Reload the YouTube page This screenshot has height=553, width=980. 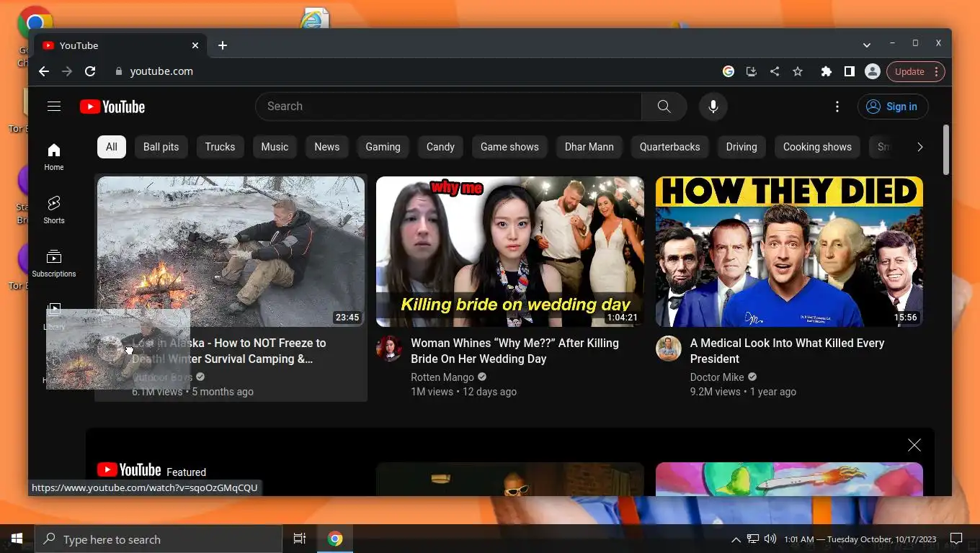[x=90, y=71]
